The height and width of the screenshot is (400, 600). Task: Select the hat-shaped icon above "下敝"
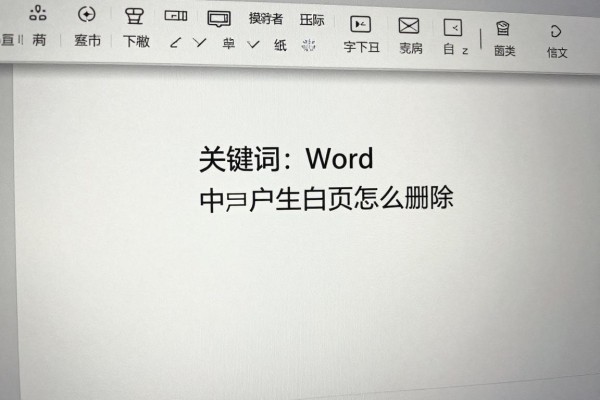point(135,16)
